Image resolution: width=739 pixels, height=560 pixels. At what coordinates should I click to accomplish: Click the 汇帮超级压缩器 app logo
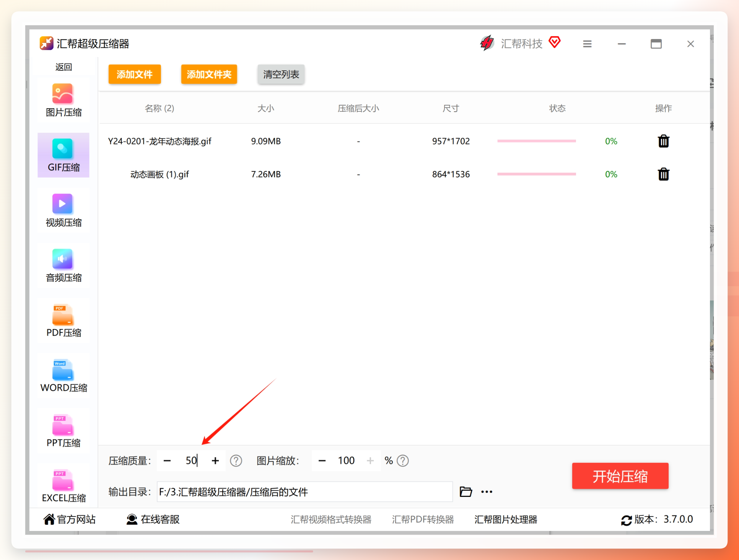[x=46, y=43]
